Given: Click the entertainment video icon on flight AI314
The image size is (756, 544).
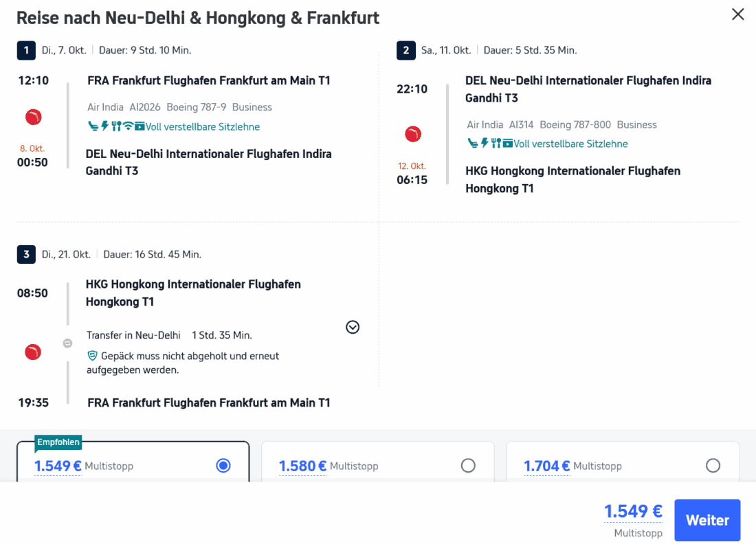Looking at the screenshot, I should point(508,144).
